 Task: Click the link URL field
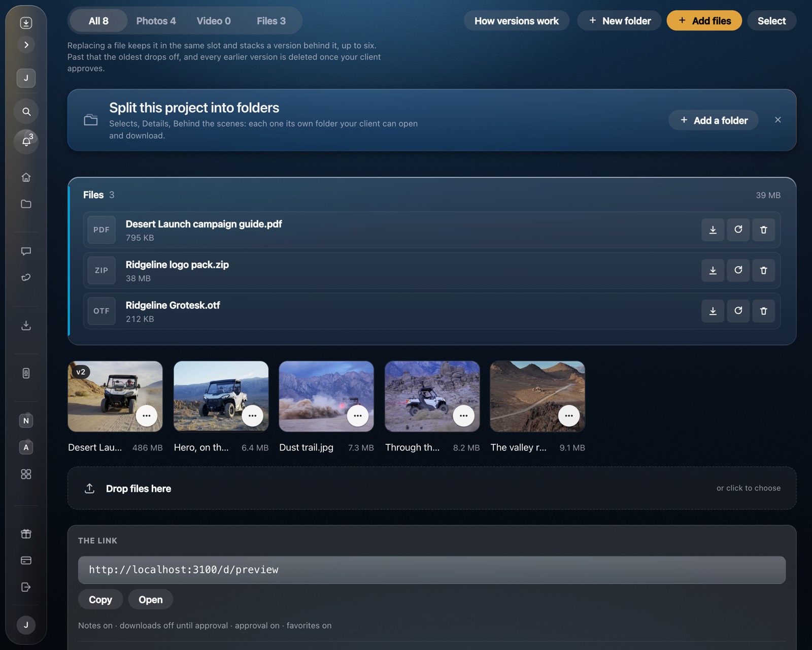[432, 570]
